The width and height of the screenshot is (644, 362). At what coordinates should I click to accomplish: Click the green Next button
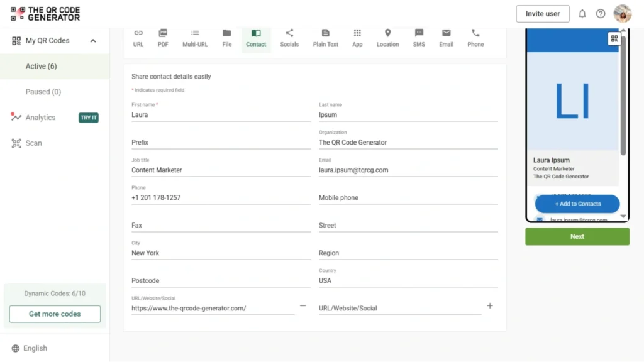[x=577, y=236]
